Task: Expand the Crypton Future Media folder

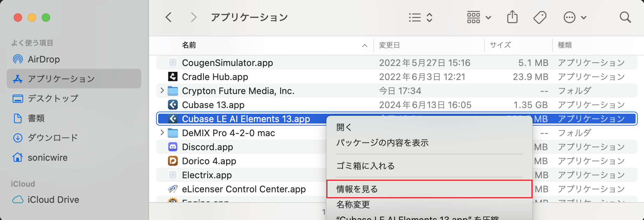Action: (x=162, y=91)
